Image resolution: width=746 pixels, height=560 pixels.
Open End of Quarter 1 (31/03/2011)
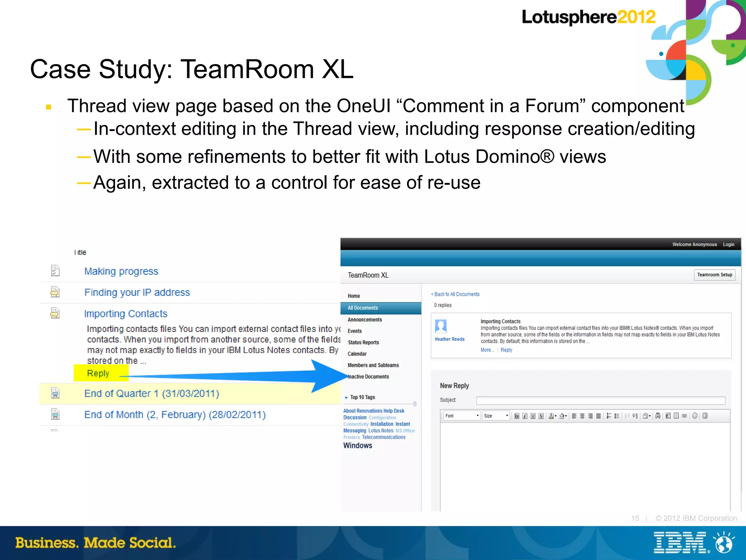point(152,393)
